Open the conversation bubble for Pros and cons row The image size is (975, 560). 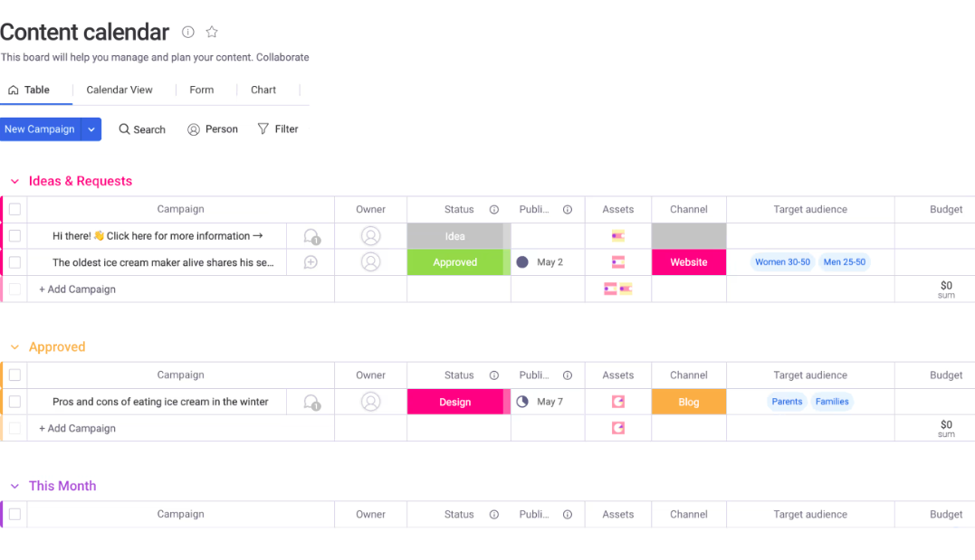(x=311, y=402)
